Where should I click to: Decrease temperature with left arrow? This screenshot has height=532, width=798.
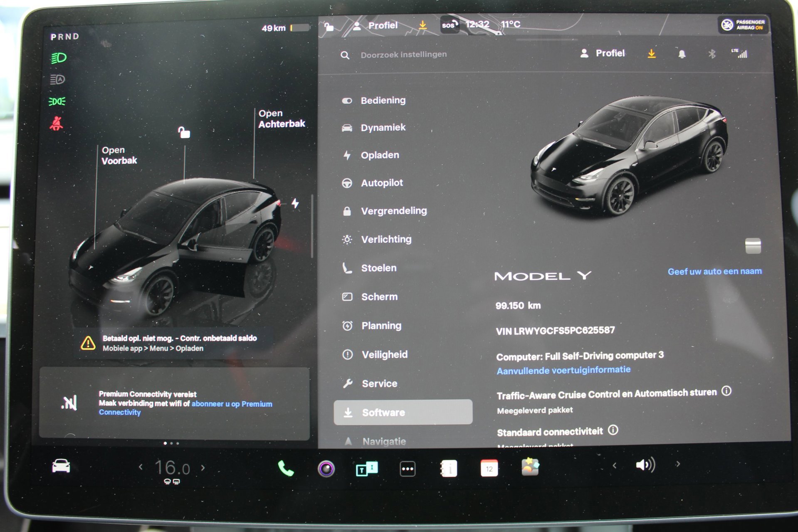141,467
